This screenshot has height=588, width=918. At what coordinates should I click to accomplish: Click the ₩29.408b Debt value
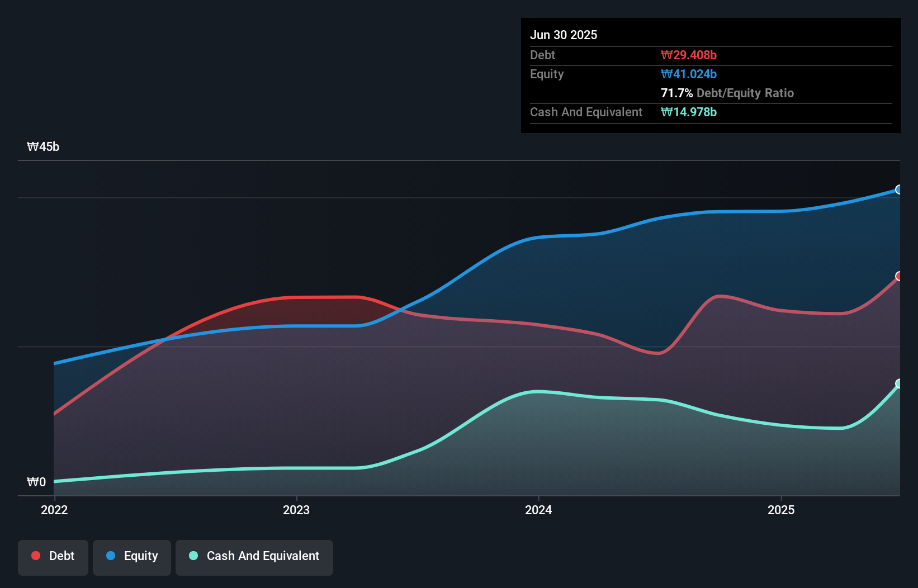click(x=689, y=55)
